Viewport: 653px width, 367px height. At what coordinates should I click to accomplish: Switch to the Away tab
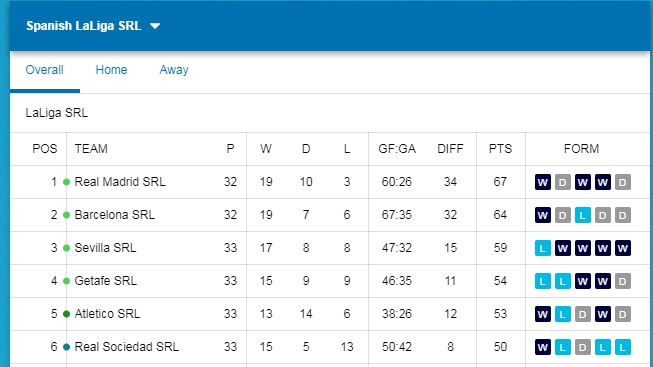click(174, 70)
